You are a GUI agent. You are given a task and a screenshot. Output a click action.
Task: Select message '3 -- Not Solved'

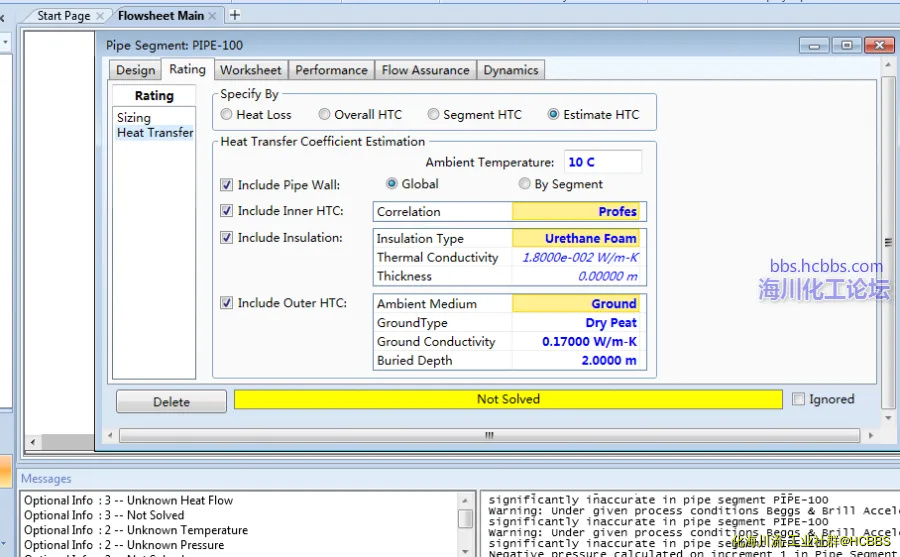coord(104,515)
